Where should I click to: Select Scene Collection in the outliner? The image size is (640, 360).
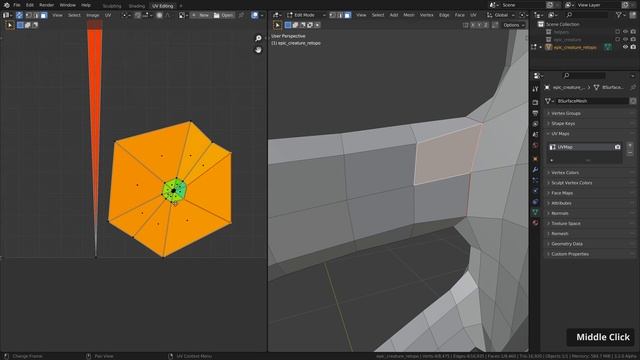click(x=562, y=24)
